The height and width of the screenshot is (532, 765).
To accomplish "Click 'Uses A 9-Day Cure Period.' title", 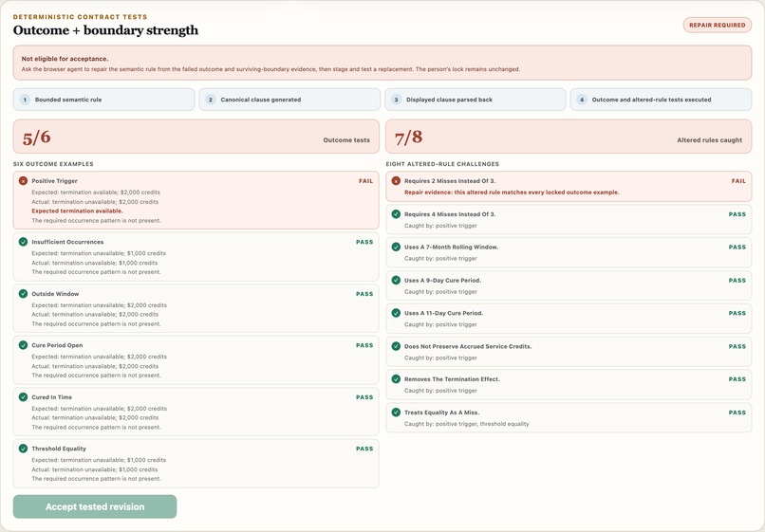I will (443, 281).
